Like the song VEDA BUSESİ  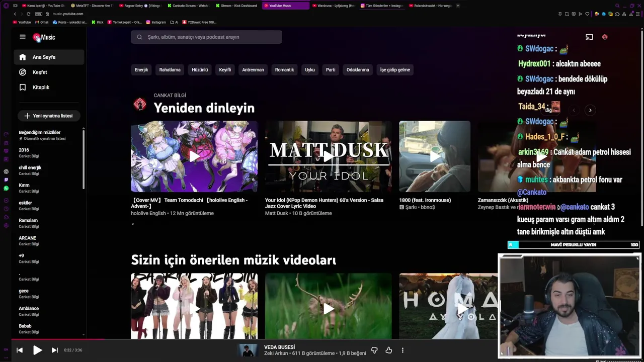tap(388, 350)
